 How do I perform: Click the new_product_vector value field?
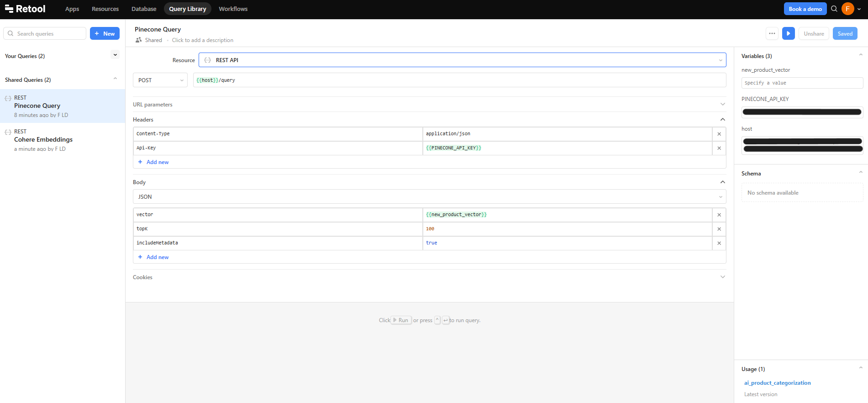(802, 83)
